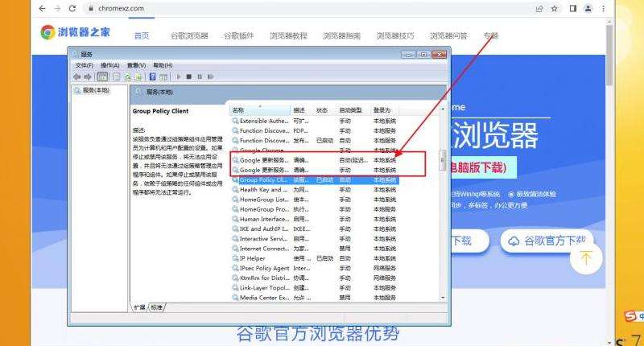Open the 谷歌插件 nav link

click(x=238, y=35)
